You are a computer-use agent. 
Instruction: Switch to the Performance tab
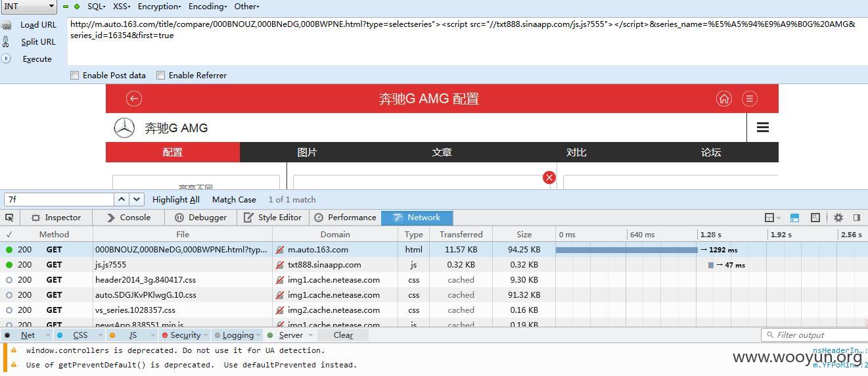[345, 218]
